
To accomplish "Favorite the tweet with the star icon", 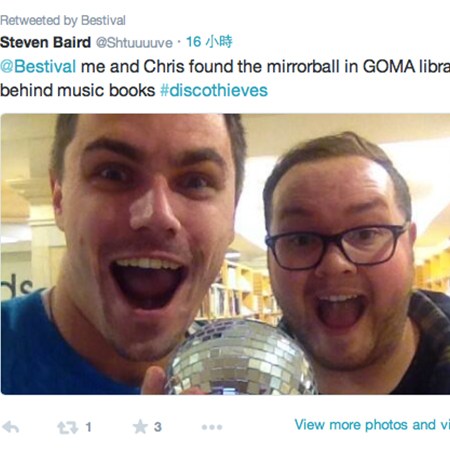I will tap(140, 427).
